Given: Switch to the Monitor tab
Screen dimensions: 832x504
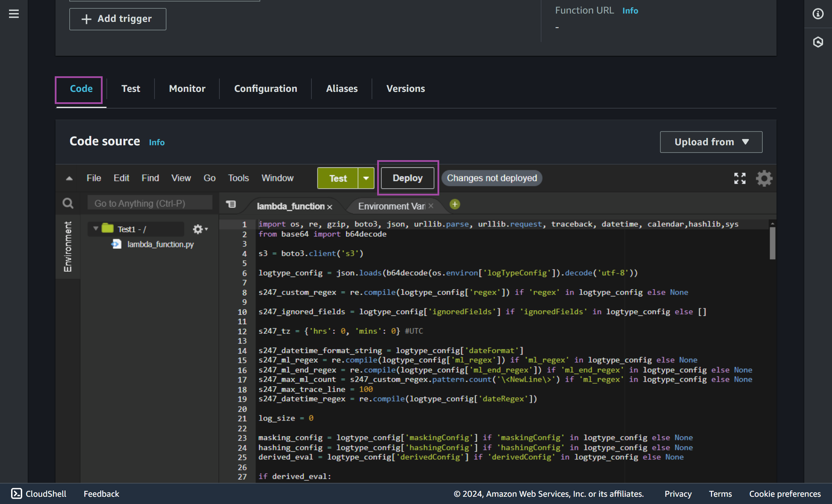Looking at the screenshot, I should (187, 88).
